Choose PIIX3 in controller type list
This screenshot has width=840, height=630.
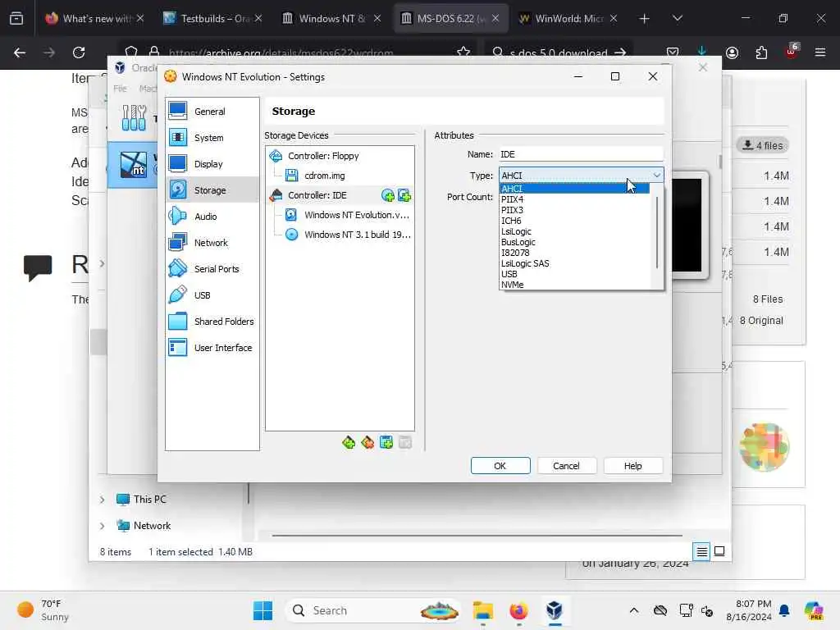pos(575,210)
